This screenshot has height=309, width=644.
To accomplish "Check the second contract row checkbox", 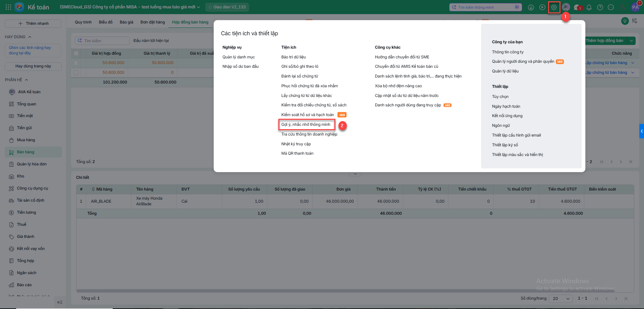I will click(x=76, y=72).
